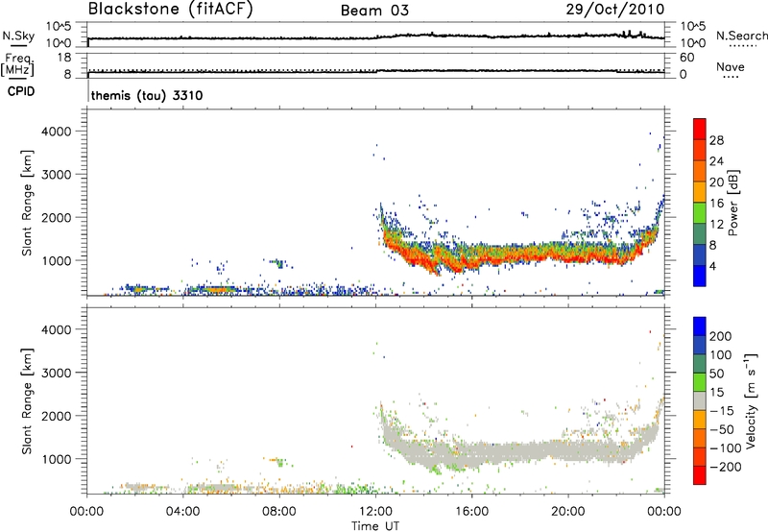The width and height of the screenshot is (768, 532).
Task: Click the 'Blackstone (fitACF)' title text
Action: pos(170,9)
